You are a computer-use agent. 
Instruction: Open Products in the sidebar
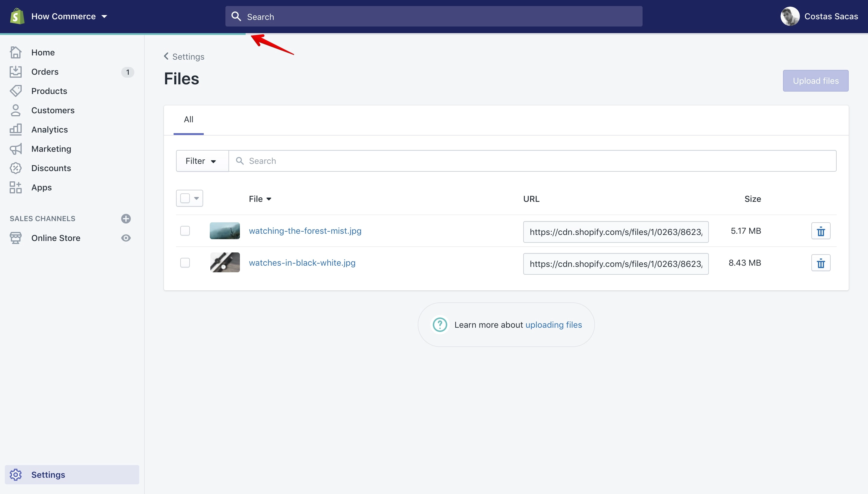point(49,91)
